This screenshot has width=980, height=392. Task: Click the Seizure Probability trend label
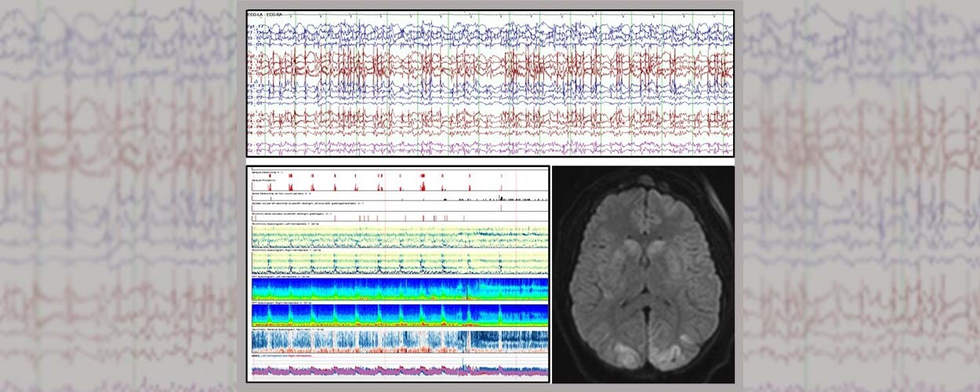tap(263, 180)
